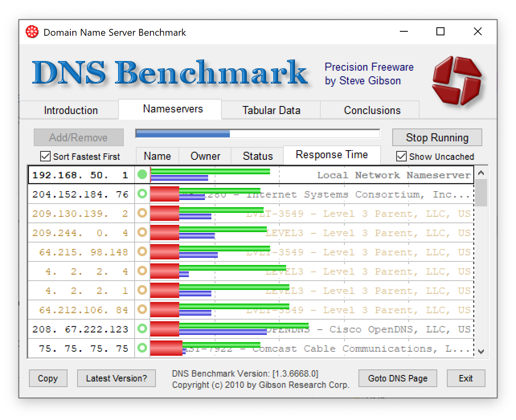Click the Stop Running button

437,137
